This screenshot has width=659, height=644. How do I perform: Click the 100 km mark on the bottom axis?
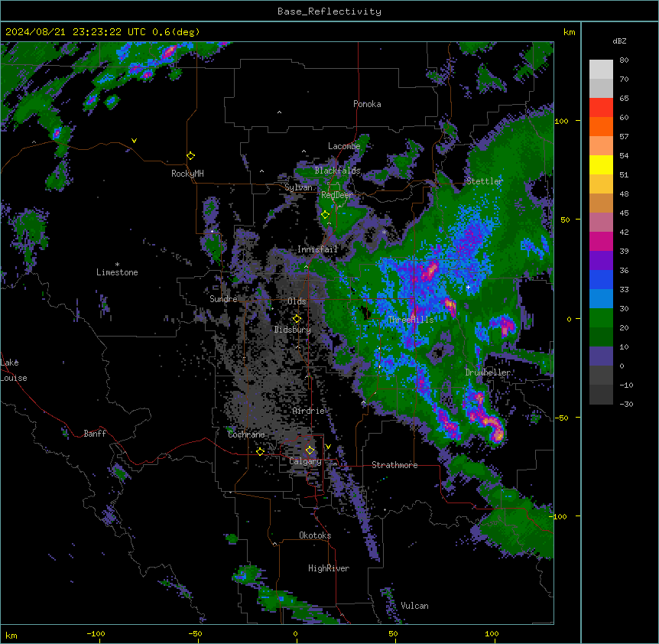coord(492,633)
